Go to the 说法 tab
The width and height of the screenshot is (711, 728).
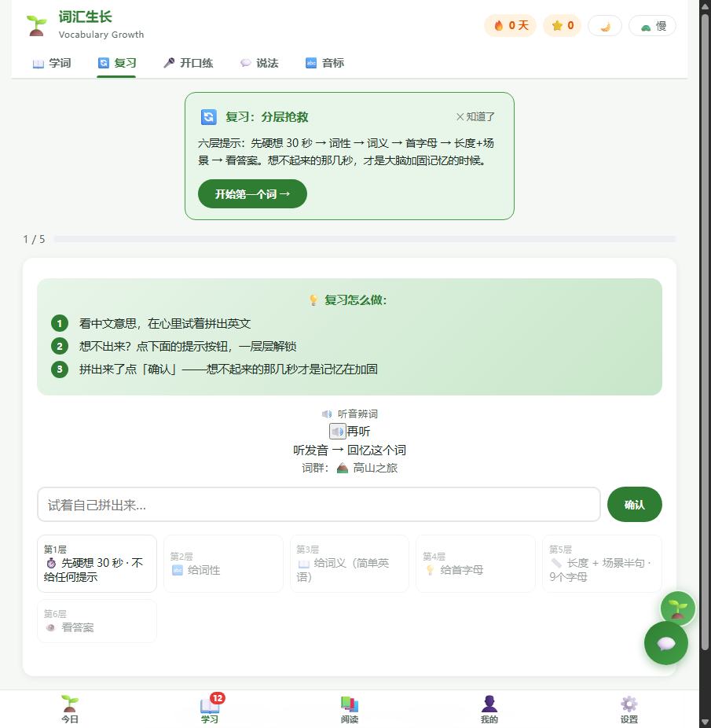pos(259,63)
